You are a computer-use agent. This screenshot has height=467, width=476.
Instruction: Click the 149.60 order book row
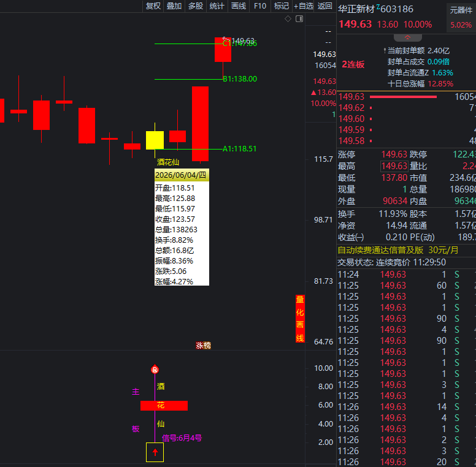pos(407,119)
